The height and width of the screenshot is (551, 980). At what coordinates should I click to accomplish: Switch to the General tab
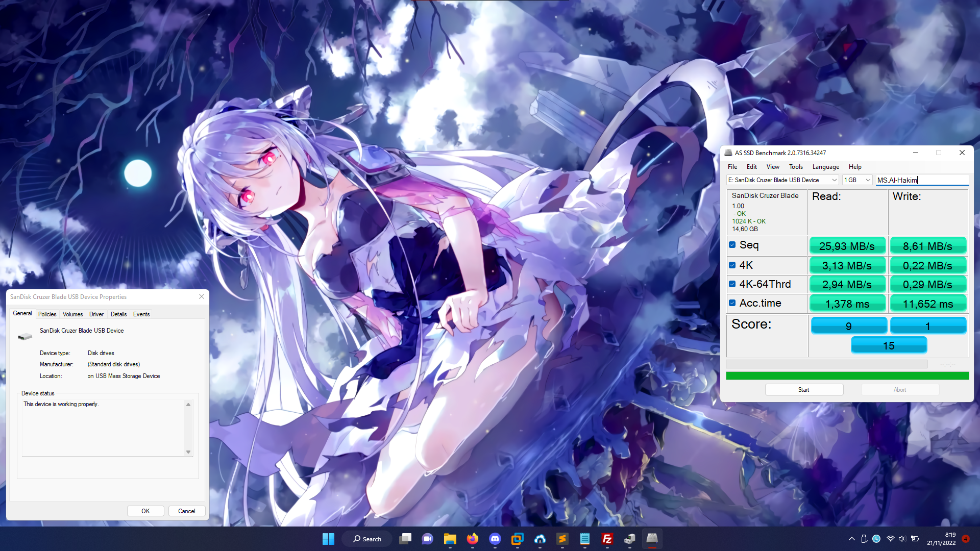(x=22, y=313)
